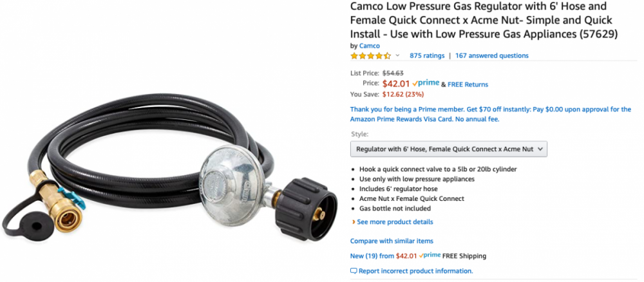View the 167 answered questions
Viewport: 644px width, 282px height.
coord(491,55)
